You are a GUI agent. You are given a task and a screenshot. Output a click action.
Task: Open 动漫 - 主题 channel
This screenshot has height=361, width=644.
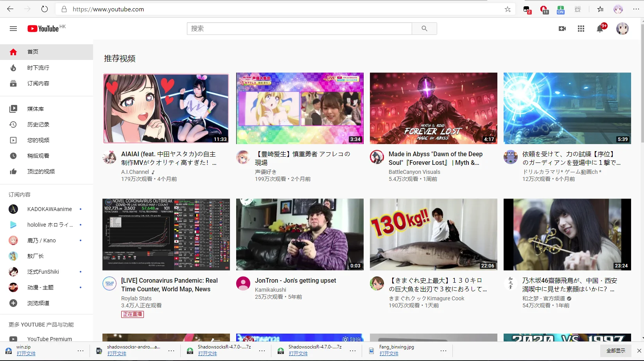[x=47, y=287]
